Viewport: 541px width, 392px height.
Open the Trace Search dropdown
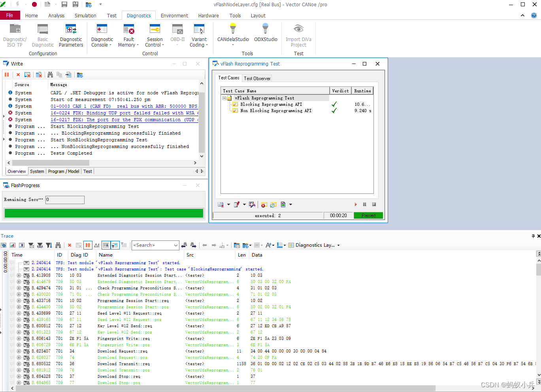(x=176, y=245)
